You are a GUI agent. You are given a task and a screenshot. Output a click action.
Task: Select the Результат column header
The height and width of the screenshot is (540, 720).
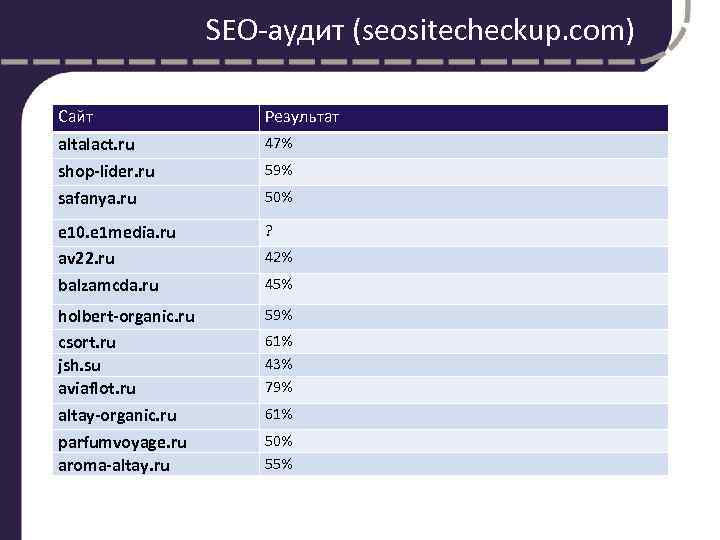click(x=301, y=118)
